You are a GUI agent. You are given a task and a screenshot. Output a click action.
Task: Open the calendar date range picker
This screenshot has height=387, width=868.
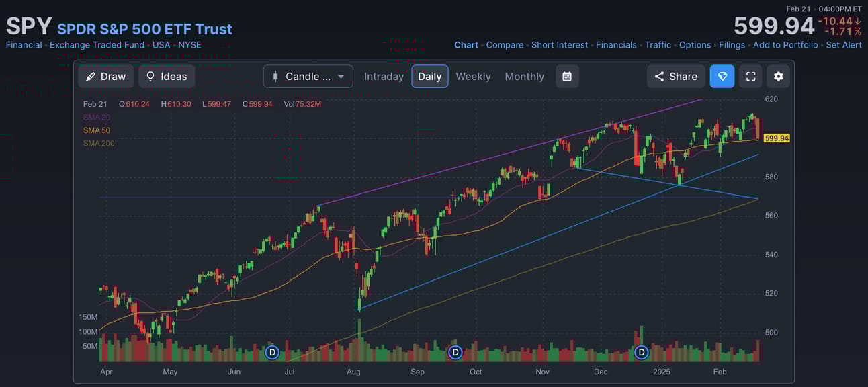tap(567, 77)
